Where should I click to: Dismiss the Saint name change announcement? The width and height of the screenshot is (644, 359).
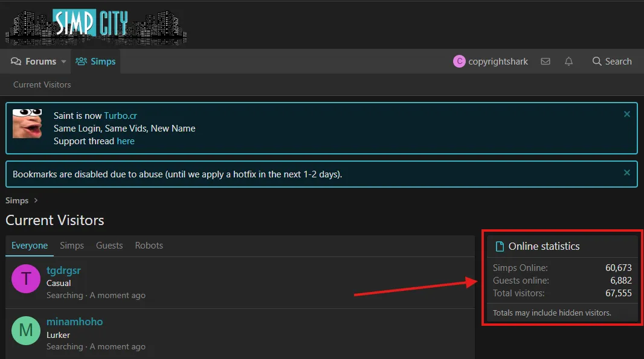[x=626, y=113]
